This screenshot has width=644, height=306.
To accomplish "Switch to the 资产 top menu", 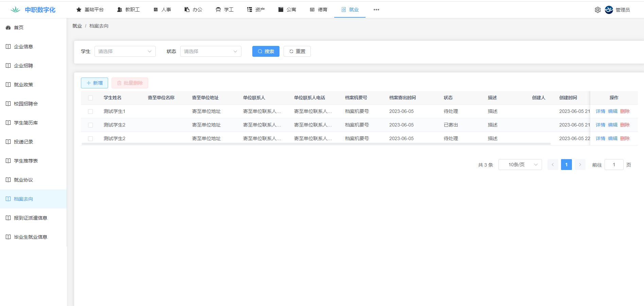I will 256,10.
